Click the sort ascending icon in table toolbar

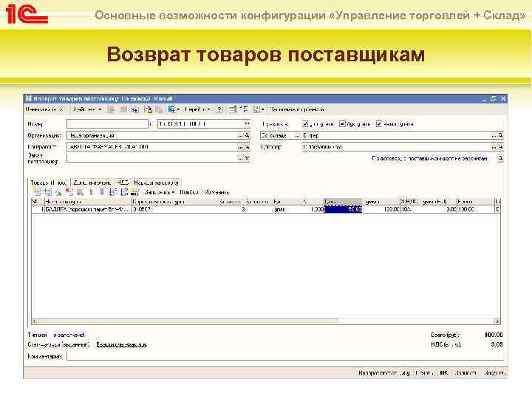(113, 192)
